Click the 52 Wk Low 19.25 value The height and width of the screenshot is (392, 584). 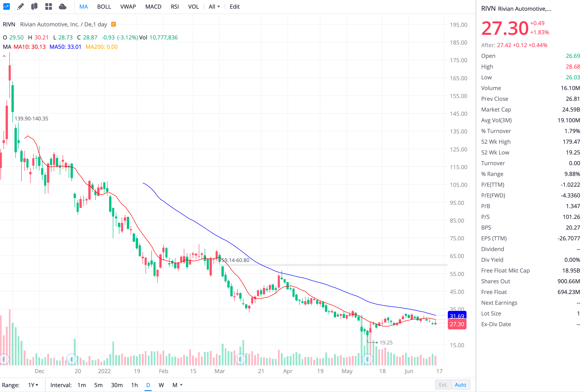tap(573, 153)
